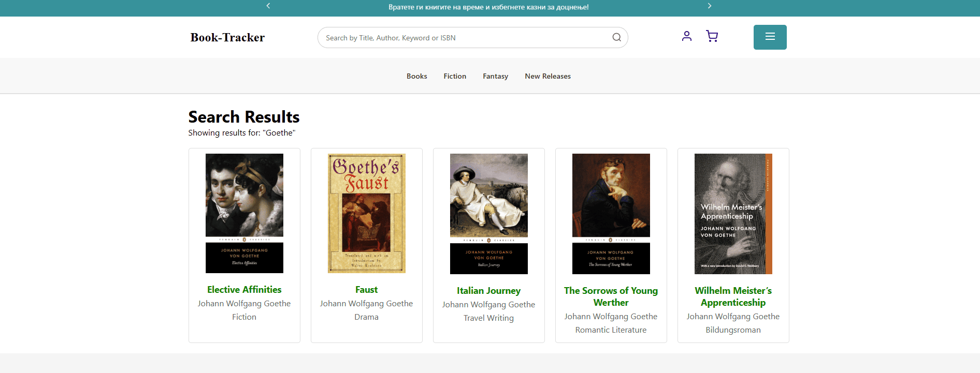Screen dimensions: 980x373
Task: Go to the Books menu item
Action: click(x=416, y=76)
